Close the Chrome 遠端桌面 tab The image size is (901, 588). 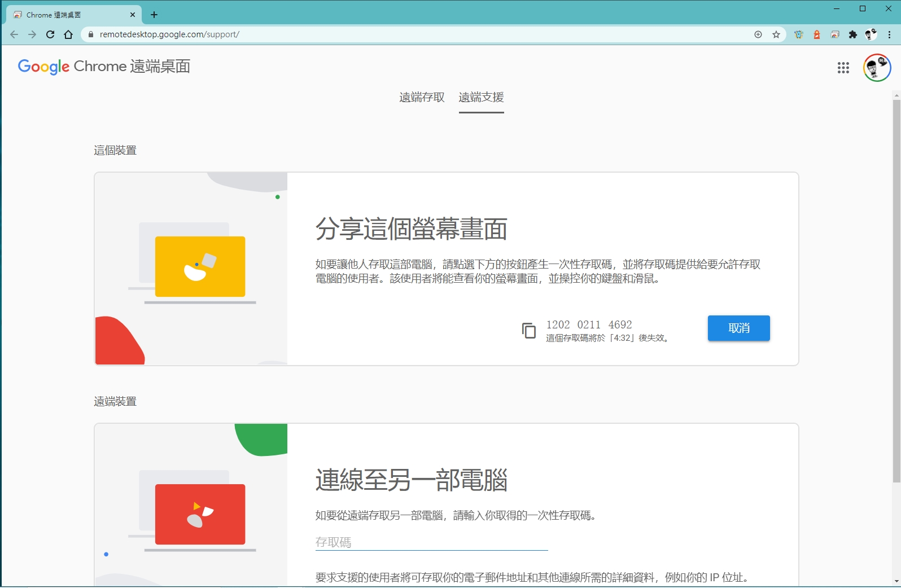click(133, 15)
